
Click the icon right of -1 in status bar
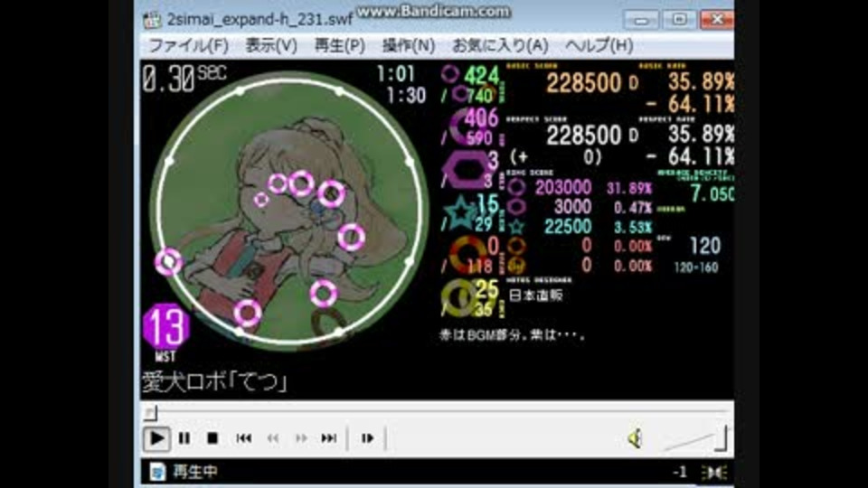pyautogui.click(x=714, y=473)
